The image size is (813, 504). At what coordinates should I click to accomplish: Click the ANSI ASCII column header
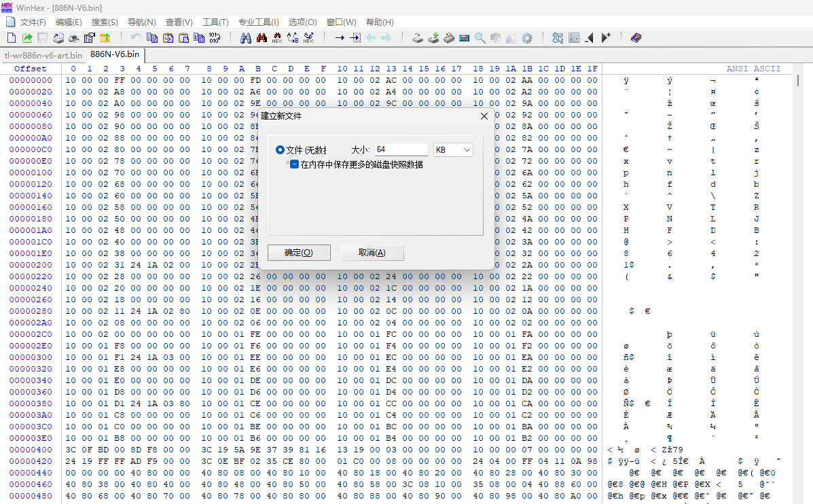(x=753, y=69)
